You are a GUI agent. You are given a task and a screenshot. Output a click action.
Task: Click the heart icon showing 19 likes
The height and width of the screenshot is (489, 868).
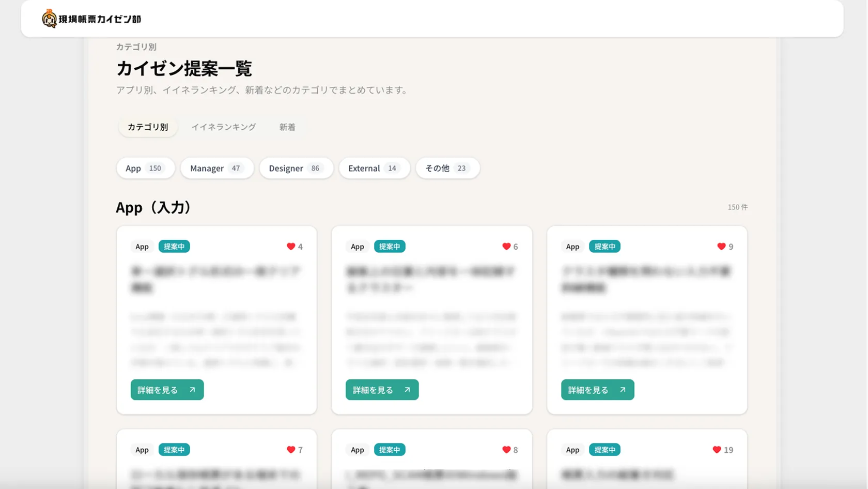(717, 450)
